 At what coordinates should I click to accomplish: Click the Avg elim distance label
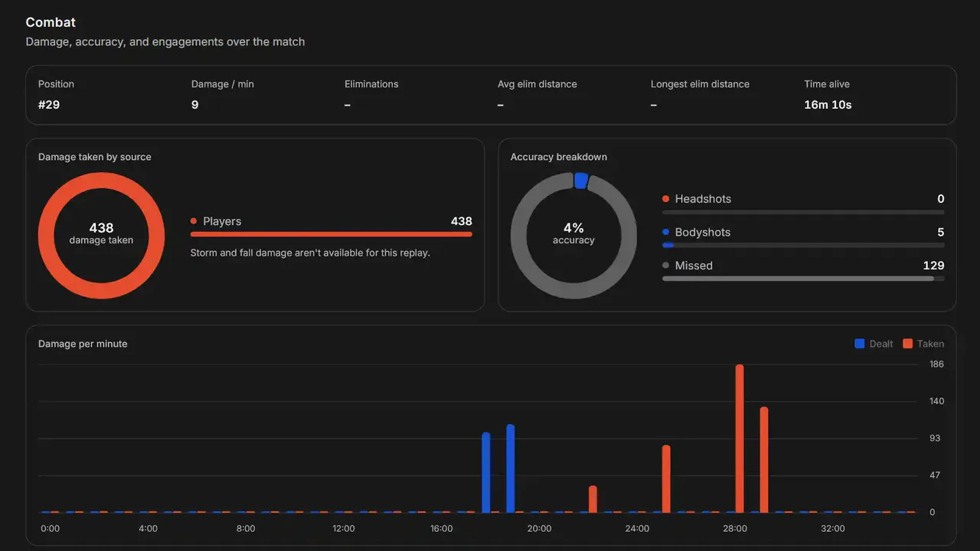pyautogui.click(x=537, y=84)
